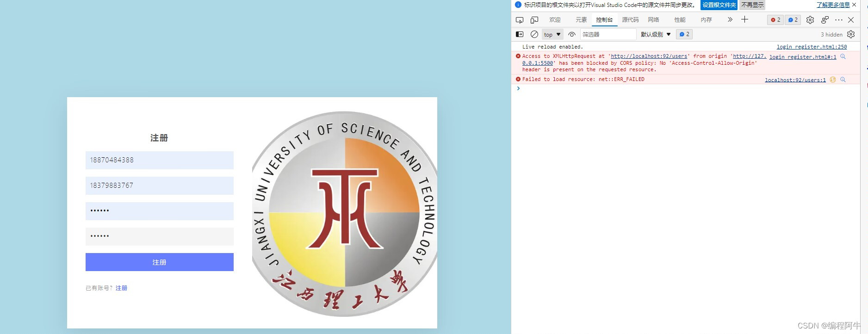Screen dimensions: 868x334
Task: Close the DevTools panel
Action: click(x=851, y=20)
